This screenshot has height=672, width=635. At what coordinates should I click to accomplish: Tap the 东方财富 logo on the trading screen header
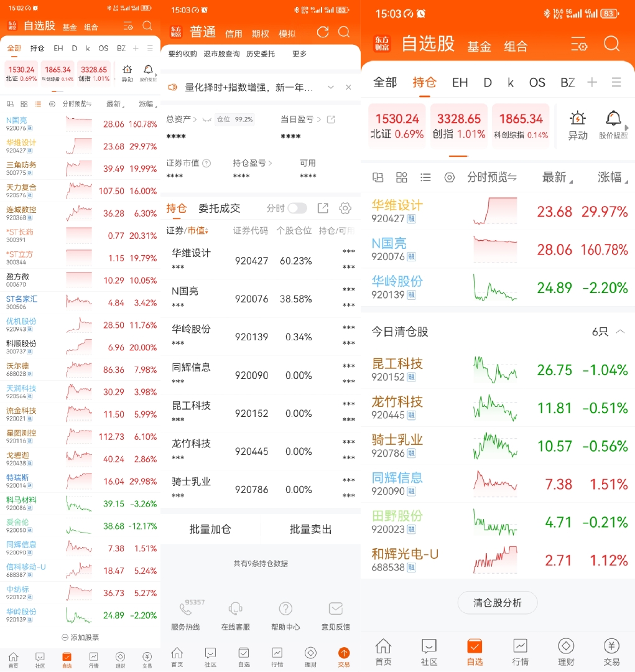click(176, 32)
